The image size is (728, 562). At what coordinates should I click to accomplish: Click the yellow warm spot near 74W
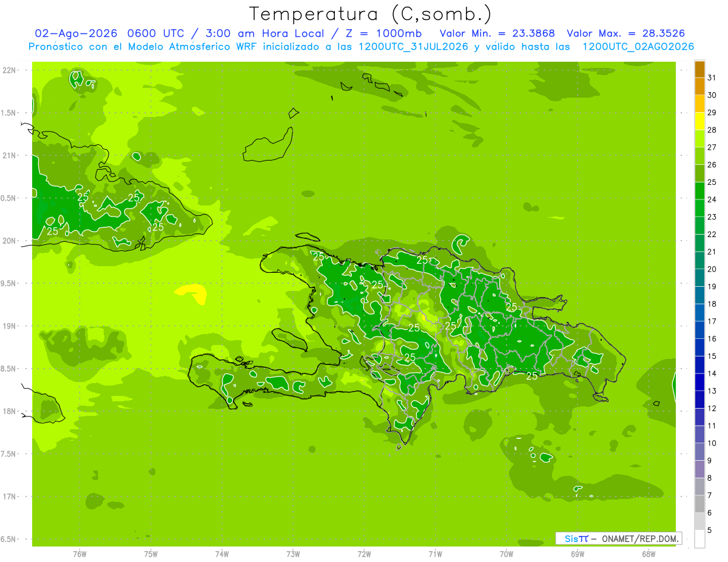(x=192, y=293)
